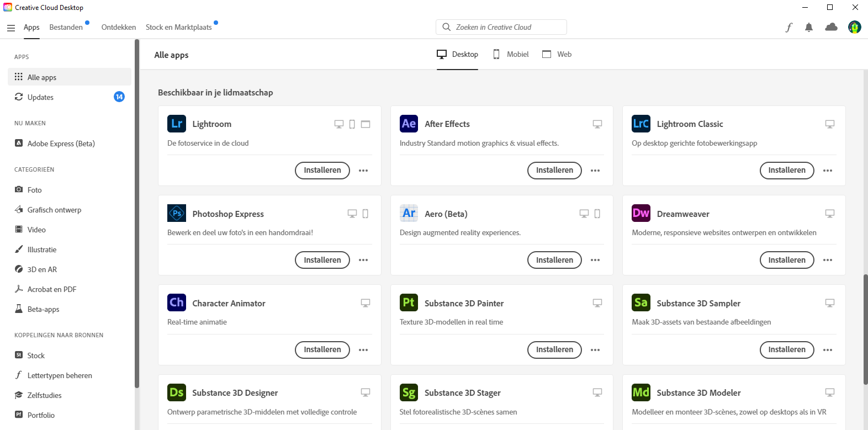The width and height of the screenshot is (868, 430).
Task: Select the Illustratie category
Action: click(70, 249)
